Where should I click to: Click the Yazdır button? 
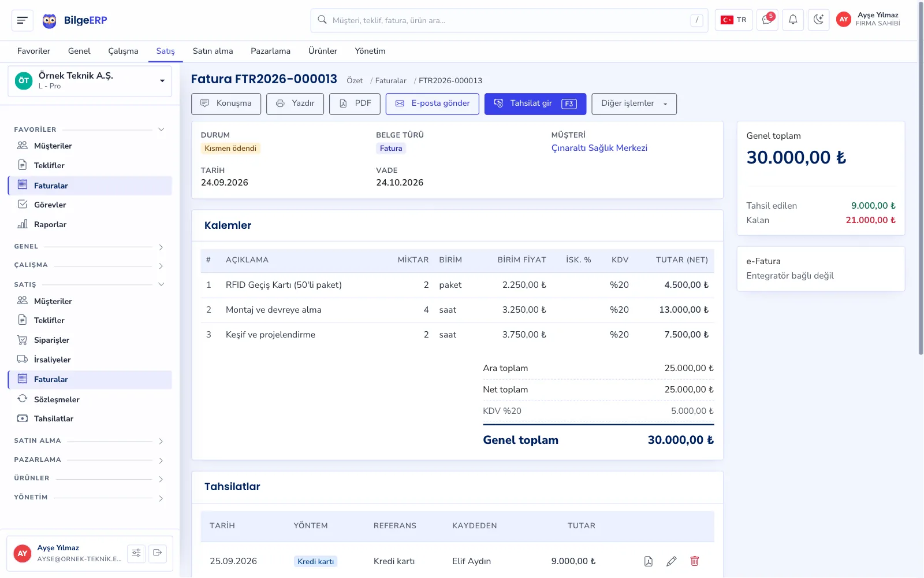point(295,104)
